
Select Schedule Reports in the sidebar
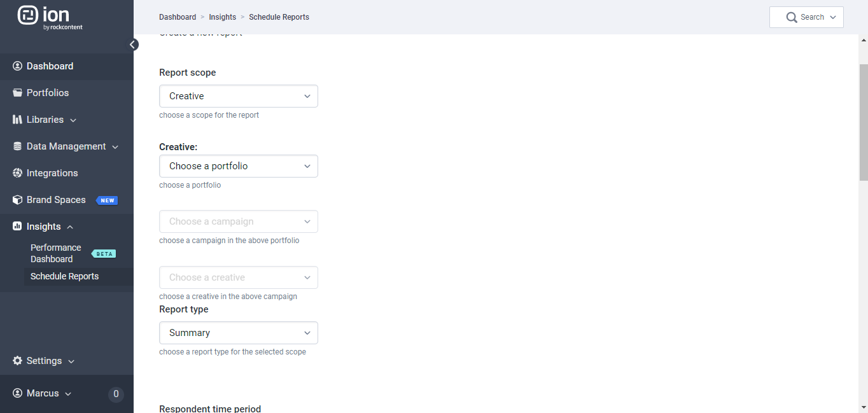[x=65, y=276]
